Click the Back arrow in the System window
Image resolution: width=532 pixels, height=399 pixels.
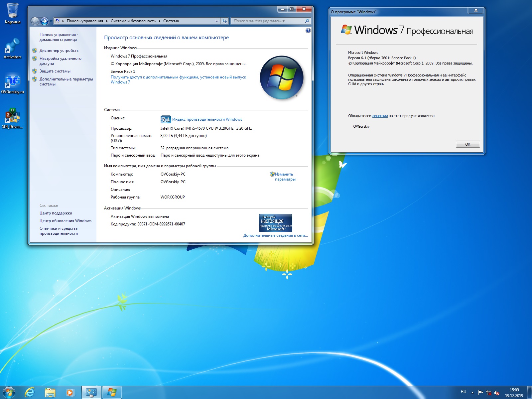35,21
